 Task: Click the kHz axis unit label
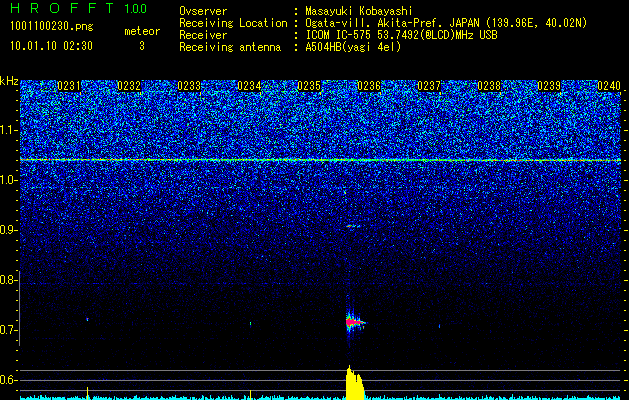point(9,81)
